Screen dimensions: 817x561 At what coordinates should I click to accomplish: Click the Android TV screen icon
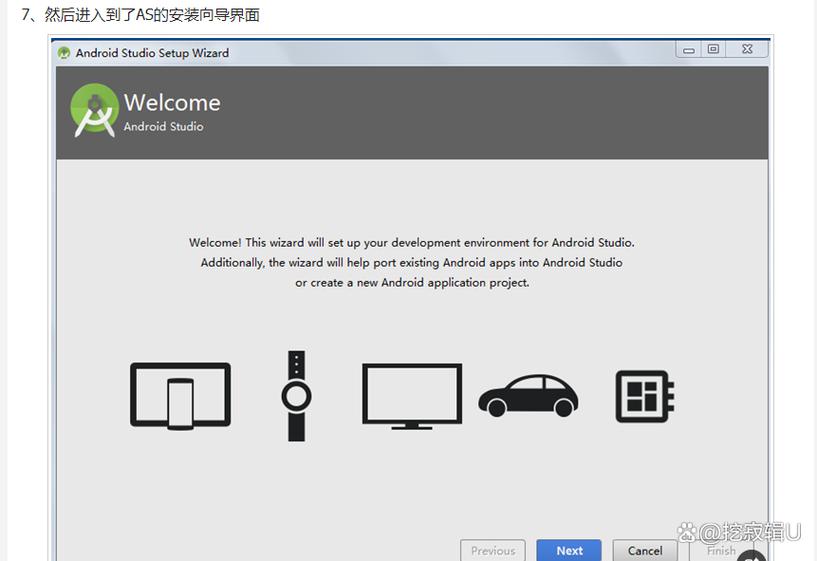[x=412, y=396]
